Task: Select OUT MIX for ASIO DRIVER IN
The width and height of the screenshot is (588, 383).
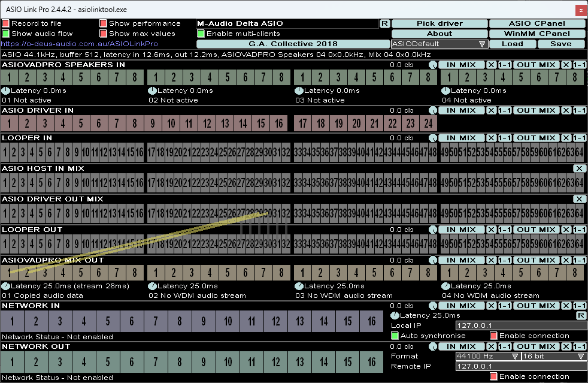Action: pos(537,110)
